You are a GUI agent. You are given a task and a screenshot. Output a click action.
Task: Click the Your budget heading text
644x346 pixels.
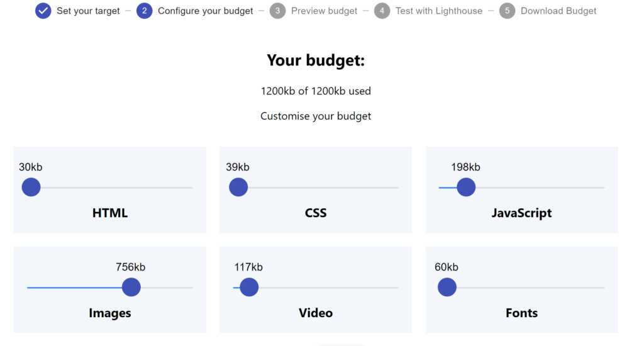point(316,60)
